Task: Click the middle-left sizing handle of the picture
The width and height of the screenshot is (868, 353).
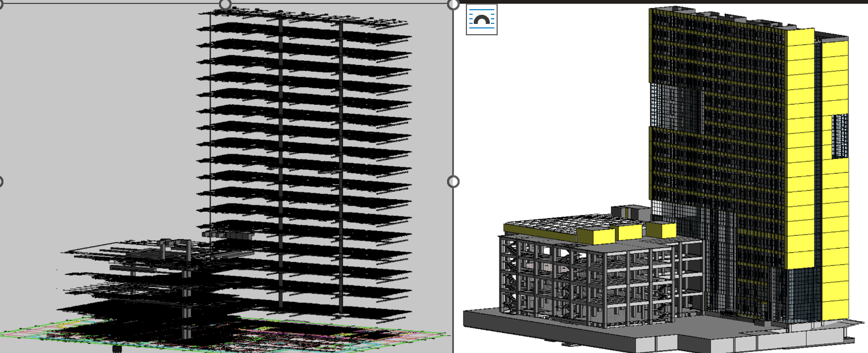Action: pos(1,182)
